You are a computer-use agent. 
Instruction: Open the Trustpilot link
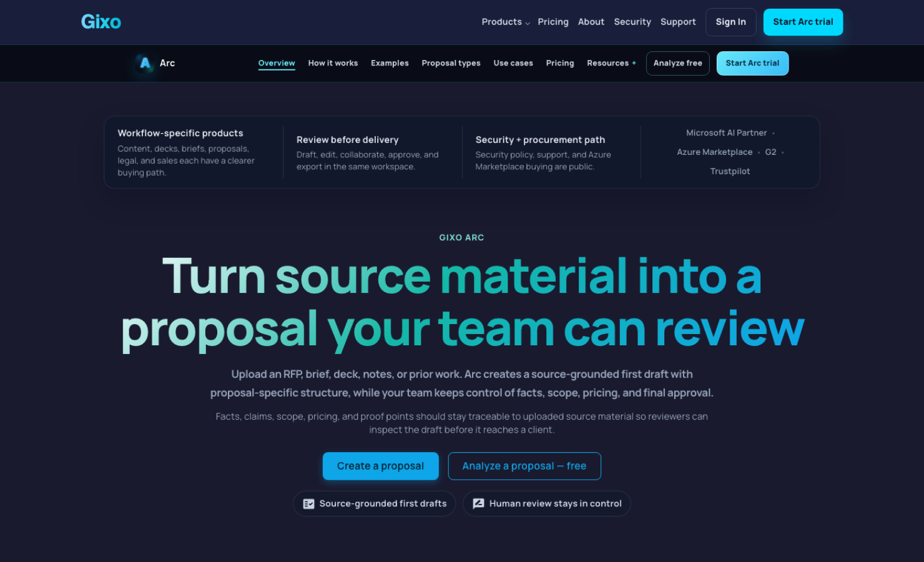(x=730, y=171)
